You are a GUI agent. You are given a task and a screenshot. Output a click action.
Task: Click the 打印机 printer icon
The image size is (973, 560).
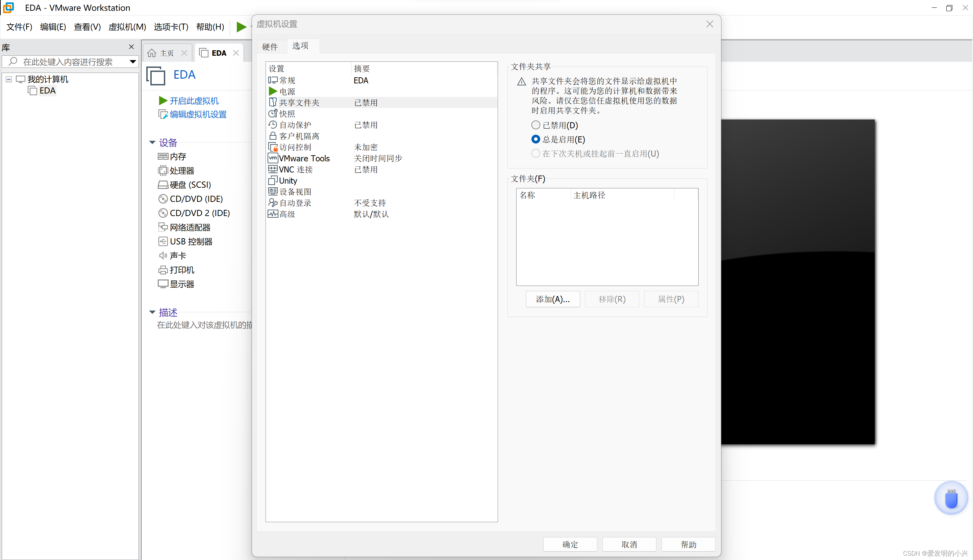163,270
